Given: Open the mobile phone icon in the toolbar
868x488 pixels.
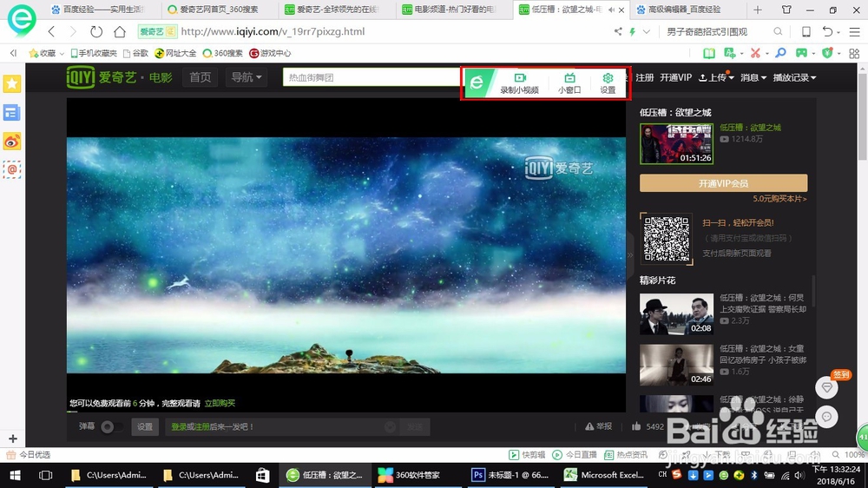Looking at the screenshot, I should 806,31.
